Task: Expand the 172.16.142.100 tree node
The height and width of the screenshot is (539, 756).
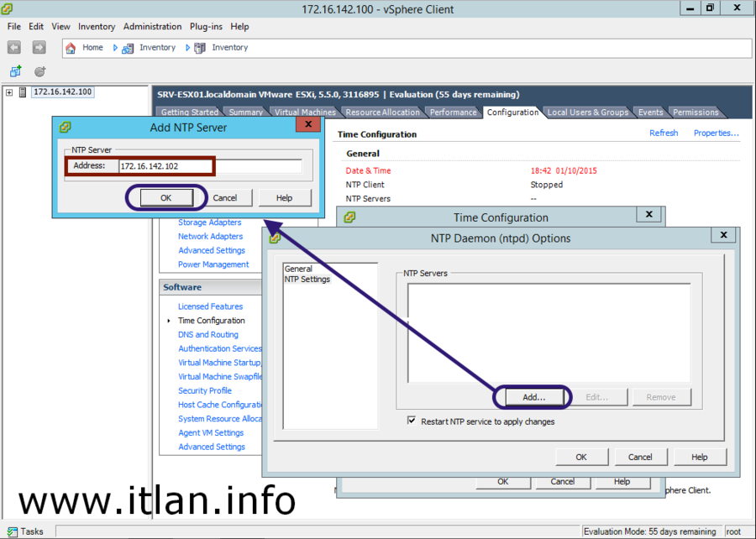Action: tap(9, 92)
